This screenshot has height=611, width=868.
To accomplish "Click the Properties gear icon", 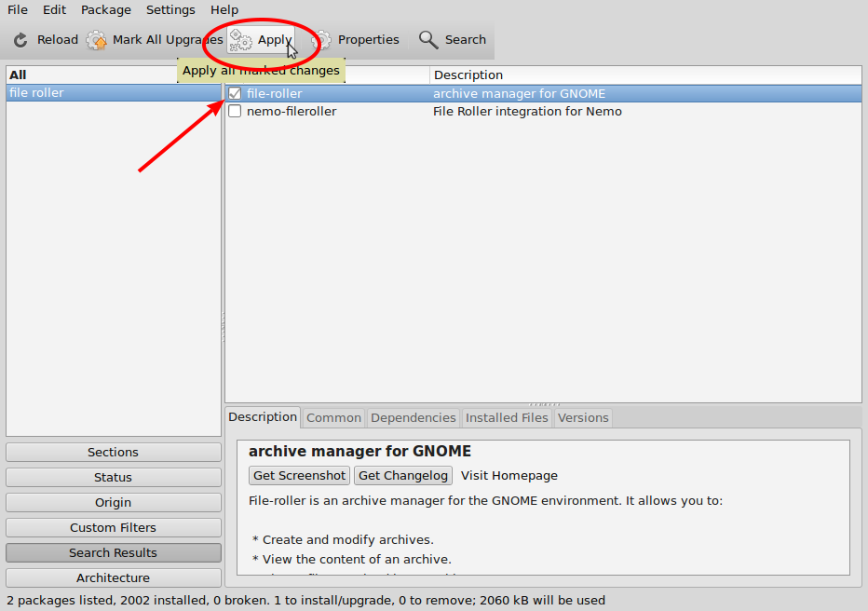I will 321,40.
